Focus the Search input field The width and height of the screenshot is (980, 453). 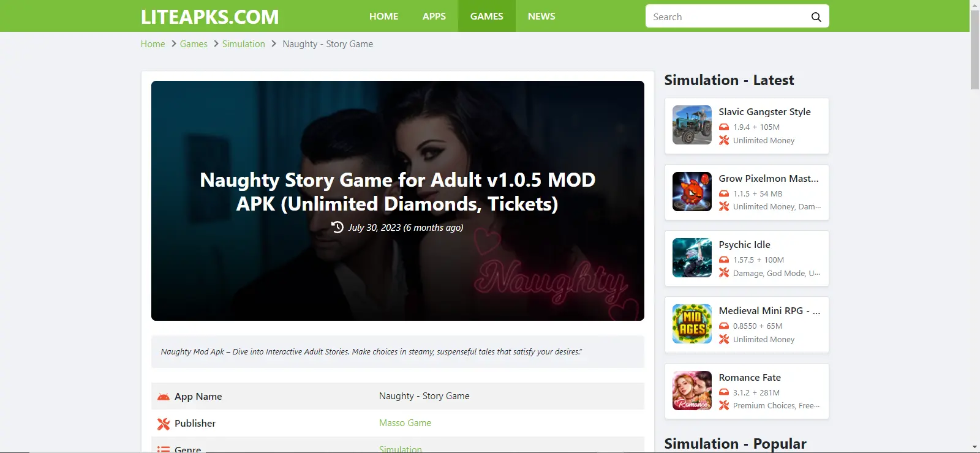tap(729, 17)
